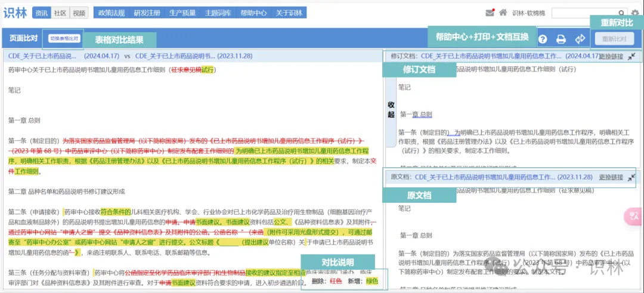Viewport: 644px width, 293px height.
Task: Go to the home page icon
Action: click(503, 13)
